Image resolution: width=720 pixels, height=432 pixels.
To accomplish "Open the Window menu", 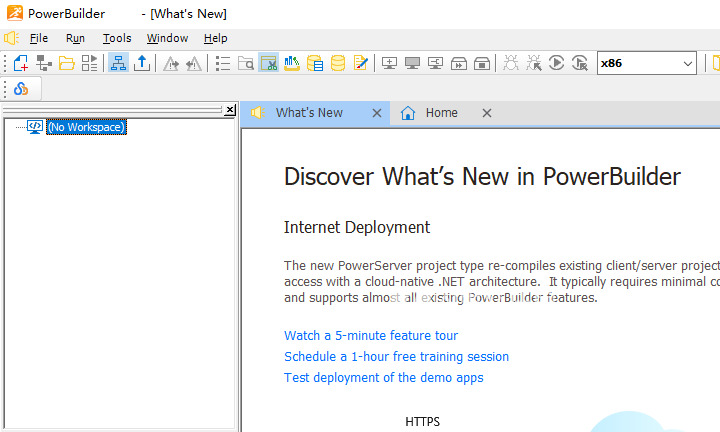I will click(167, 38).
